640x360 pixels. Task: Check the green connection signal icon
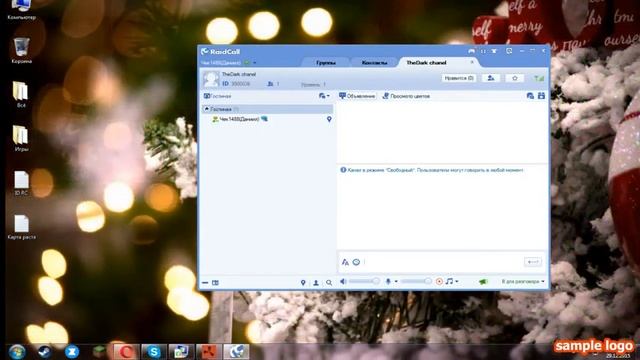coord(539,78)
